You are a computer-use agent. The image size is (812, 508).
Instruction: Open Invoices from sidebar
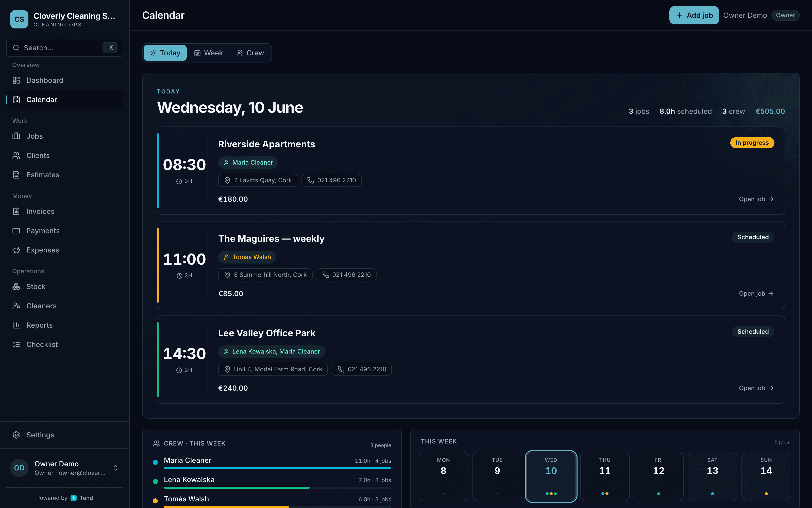(65, 211)
